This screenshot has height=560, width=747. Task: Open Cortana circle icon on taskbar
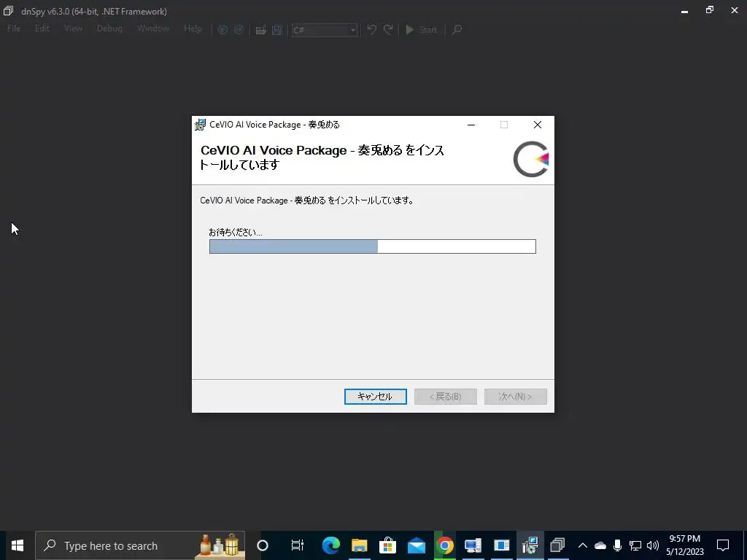(263, 545)
